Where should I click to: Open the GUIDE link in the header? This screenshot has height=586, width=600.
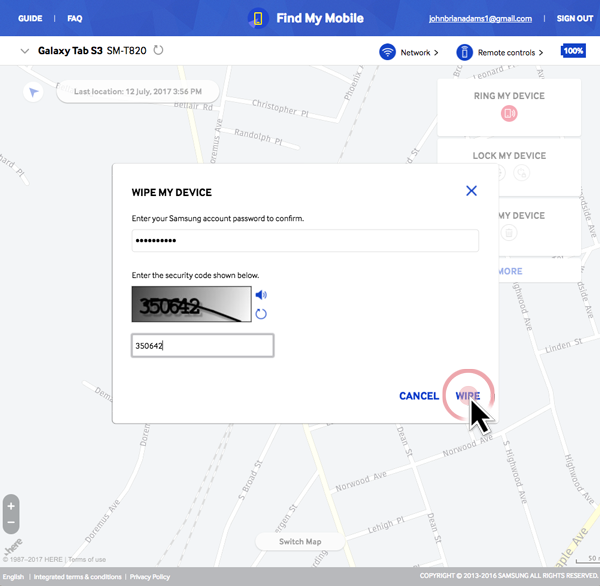30,18
